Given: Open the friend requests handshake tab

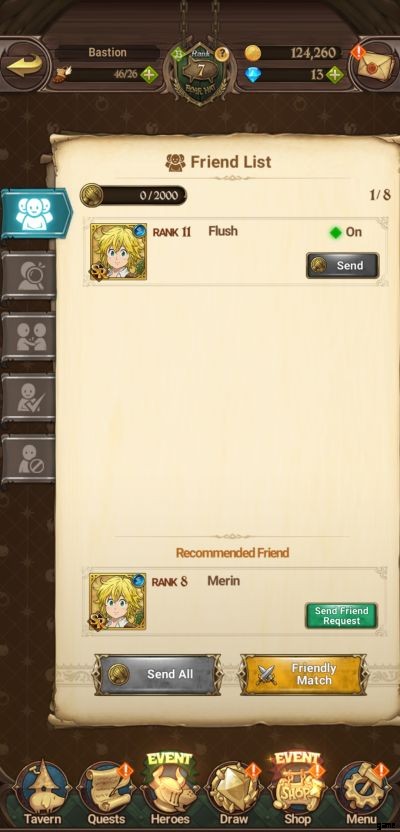Looking at the screenshot, I should click(29, 337).
